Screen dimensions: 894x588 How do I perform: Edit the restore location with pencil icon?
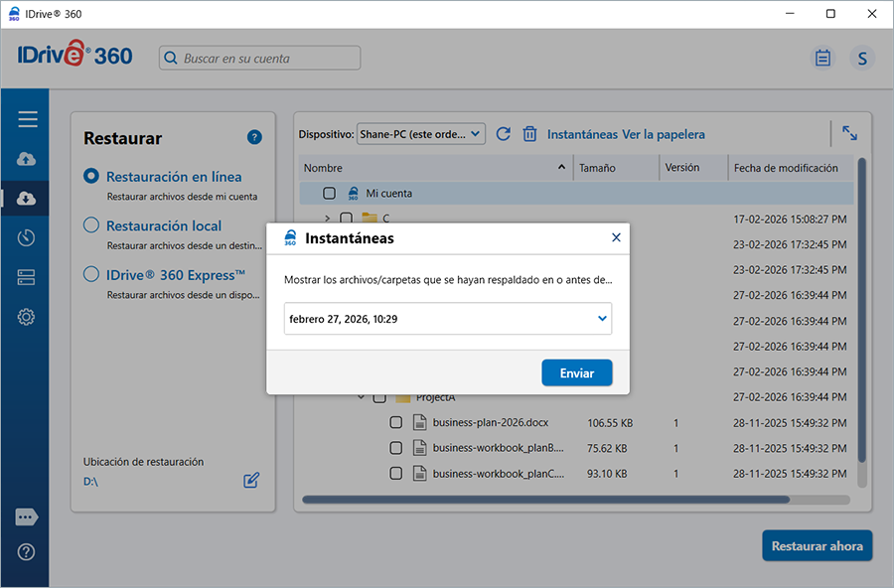pos(251,481)
